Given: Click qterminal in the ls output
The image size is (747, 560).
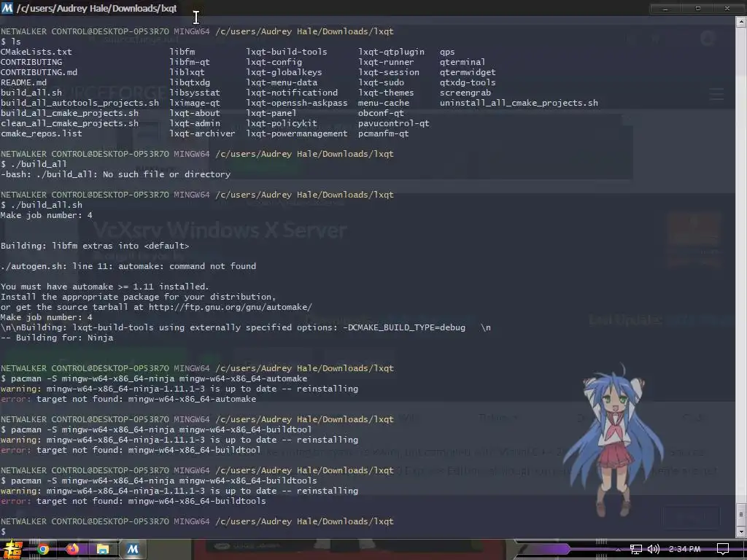Looking at the screenshot, I should coord(462,62).
